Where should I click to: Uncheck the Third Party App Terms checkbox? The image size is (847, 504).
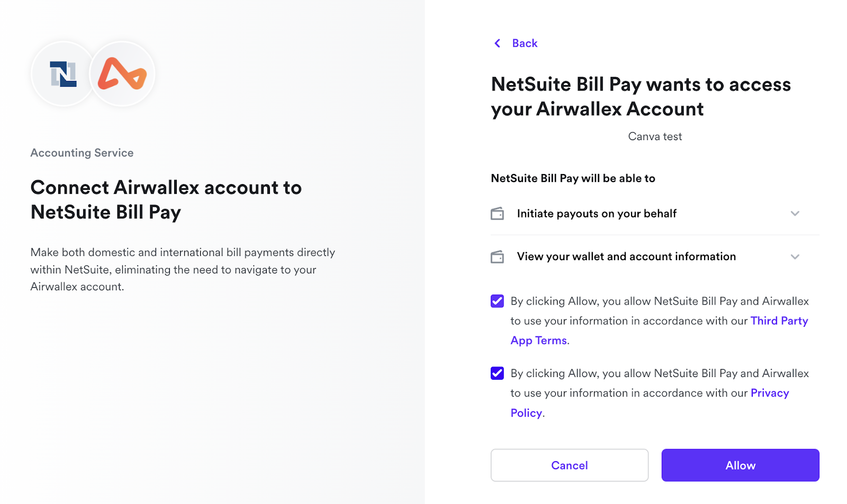tap(497, 301)
